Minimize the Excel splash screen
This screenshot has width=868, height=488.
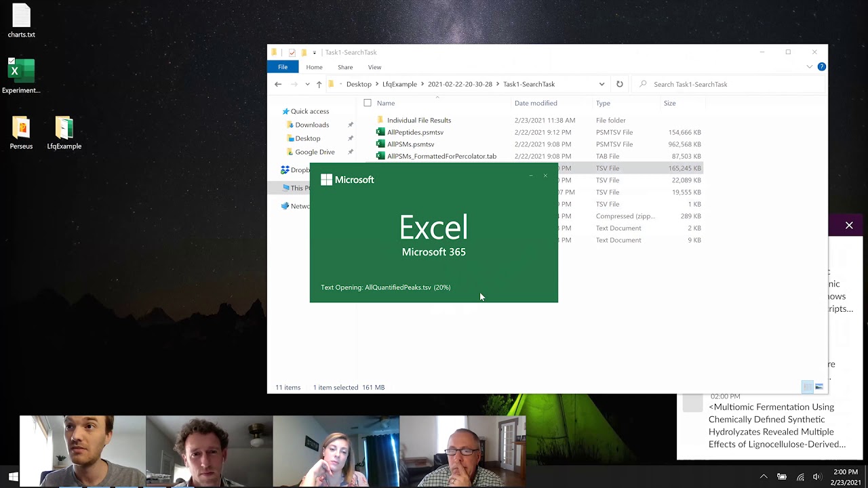pyautogui.click(x=531, y=176)
